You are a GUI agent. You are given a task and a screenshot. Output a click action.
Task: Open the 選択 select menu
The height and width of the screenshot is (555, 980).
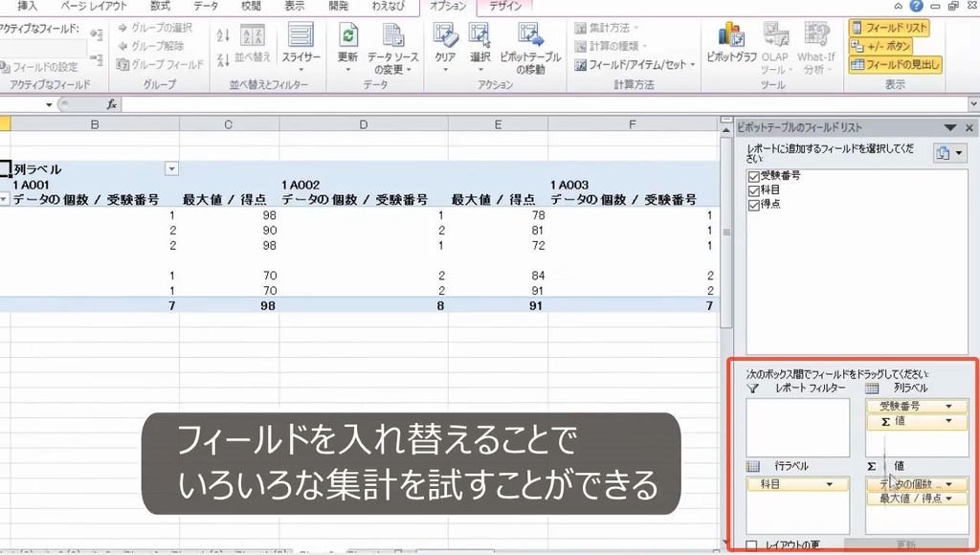point(480,48)
